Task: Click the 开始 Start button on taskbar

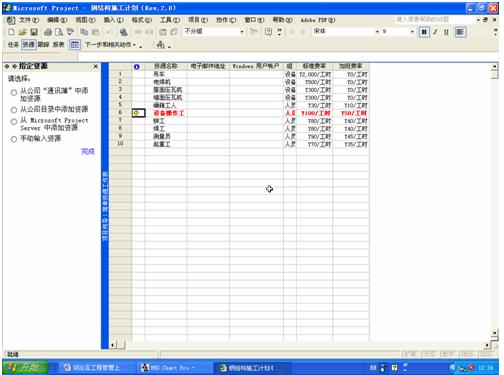Action: tap(25, 367)
